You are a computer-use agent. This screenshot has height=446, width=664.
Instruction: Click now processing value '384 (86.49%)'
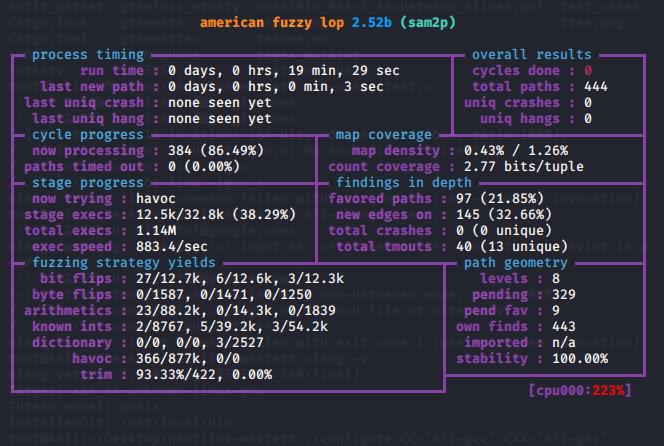click(216, 151)
